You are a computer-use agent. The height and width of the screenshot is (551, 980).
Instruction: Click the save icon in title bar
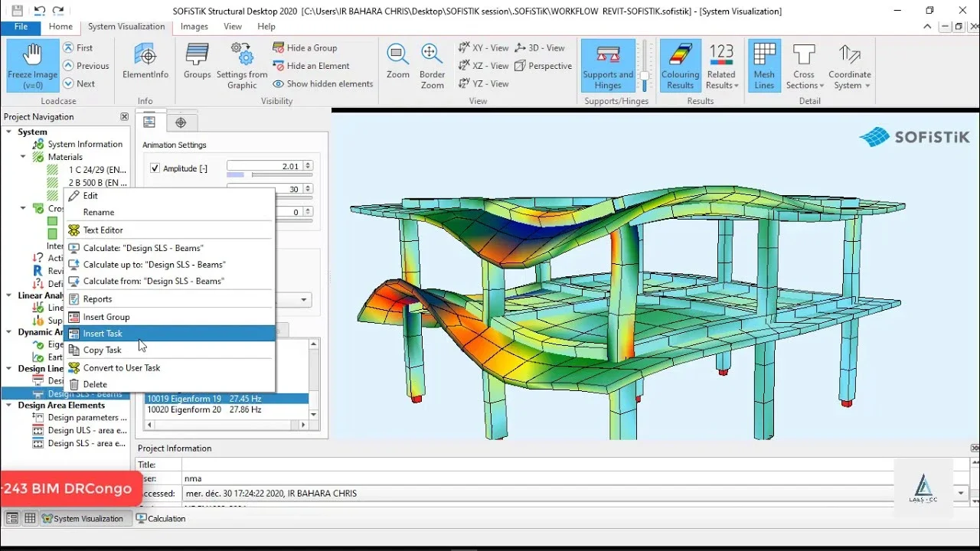(17, 11)
